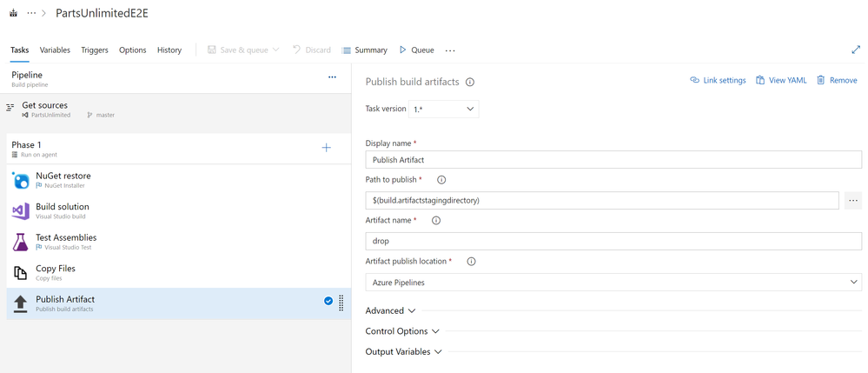Show info for Artifact publish location

coord(471,262)
